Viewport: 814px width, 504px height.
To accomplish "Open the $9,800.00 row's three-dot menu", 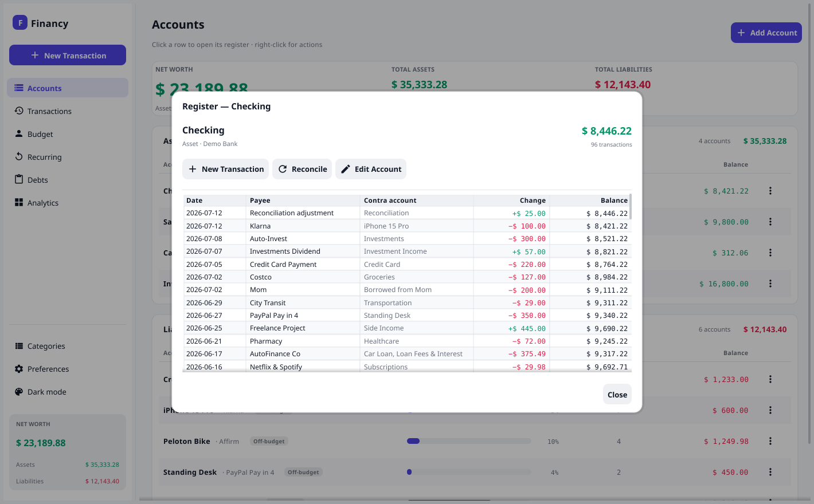I will point(770,222).
